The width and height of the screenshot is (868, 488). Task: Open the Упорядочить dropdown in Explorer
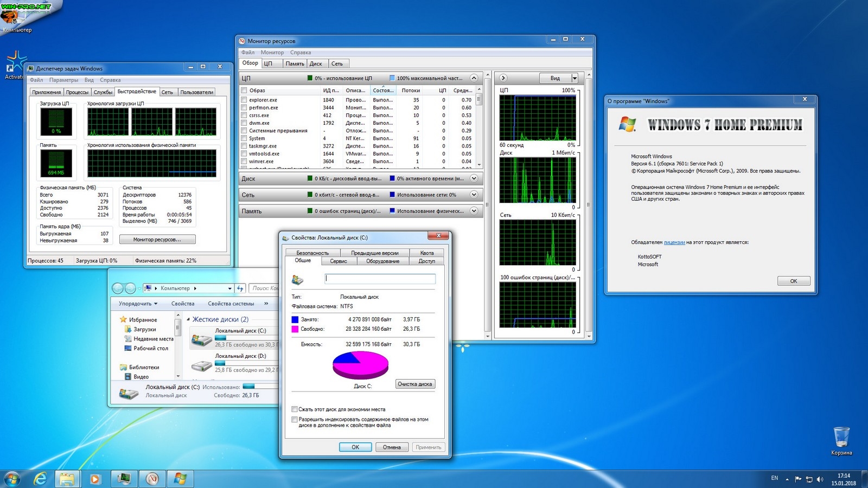coord(138,304)
